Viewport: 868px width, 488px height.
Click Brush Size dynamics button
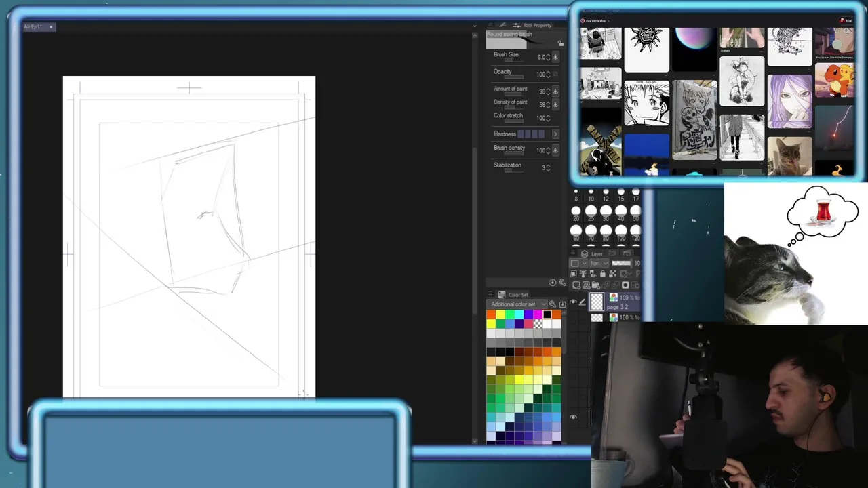[555, 57]
